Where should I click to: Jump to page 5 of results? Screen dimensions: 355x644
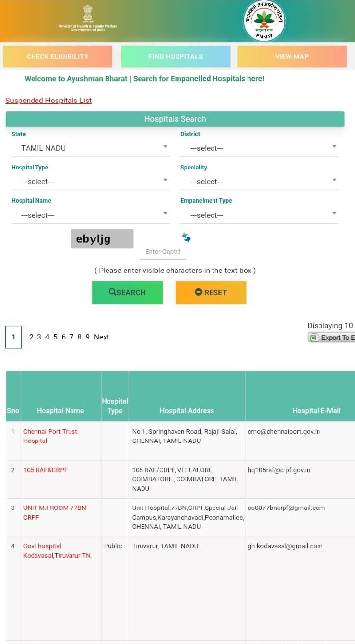pos(55,337)
